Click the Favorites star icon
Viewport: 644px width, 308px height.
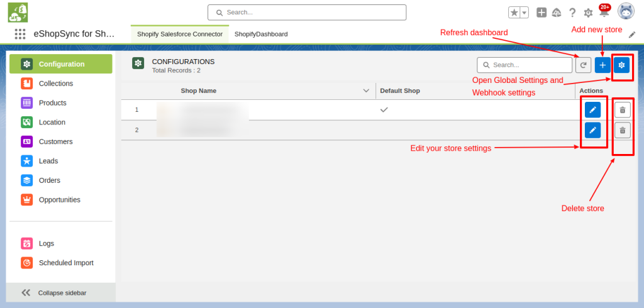pyautogui.click(x=514, y=13)
